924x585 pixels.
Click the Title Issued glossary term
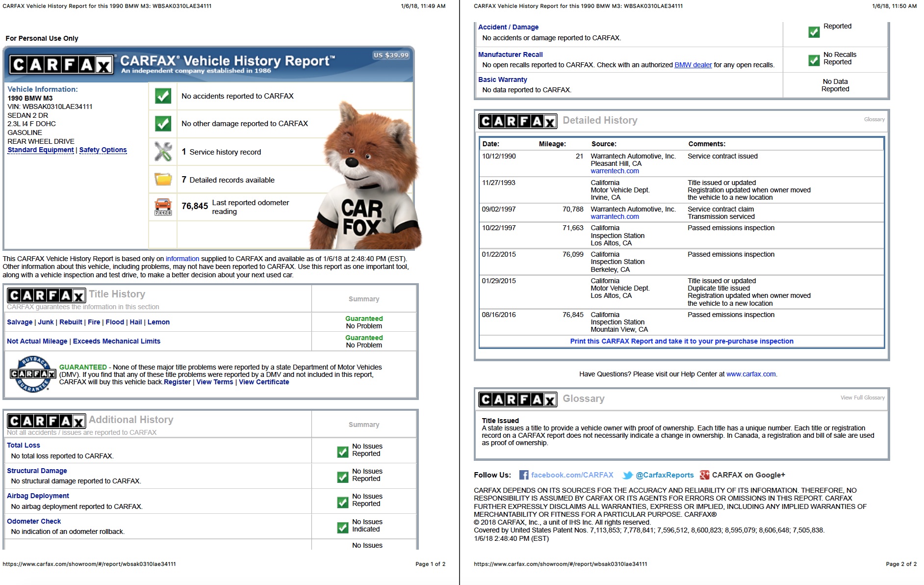click(500, 421)
